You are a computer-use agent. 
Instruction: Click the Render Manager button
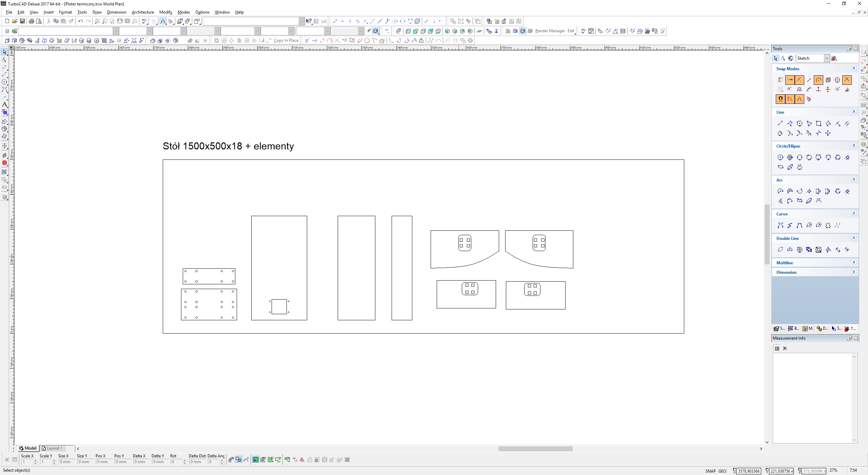pos(550,31)
